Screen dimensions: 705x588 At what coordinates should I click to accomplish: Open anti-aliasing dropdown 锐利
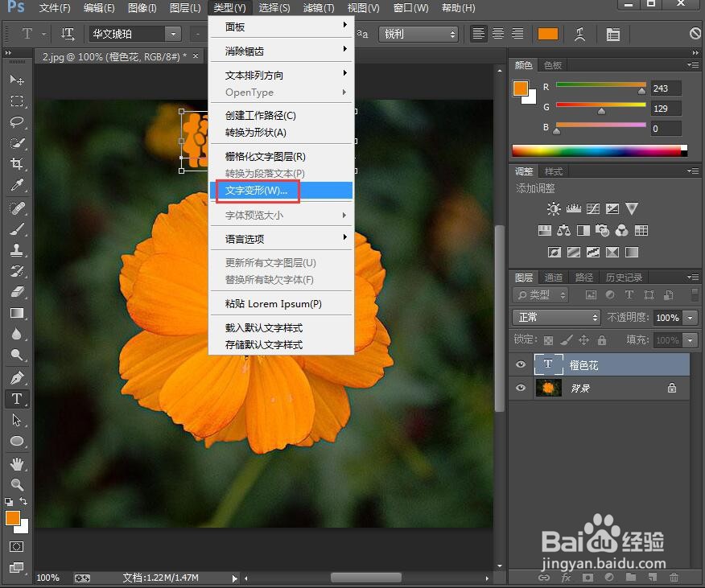418,34
